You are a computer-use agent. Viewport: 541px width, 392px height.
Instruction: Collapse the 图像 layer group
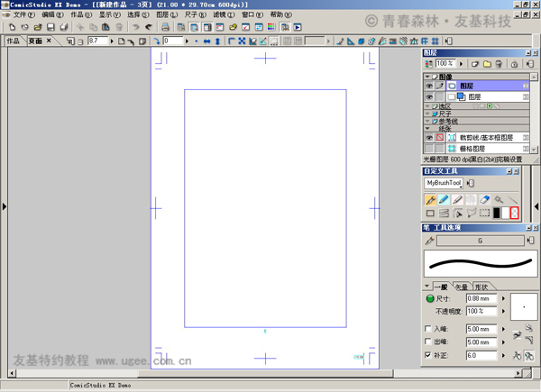427,77
